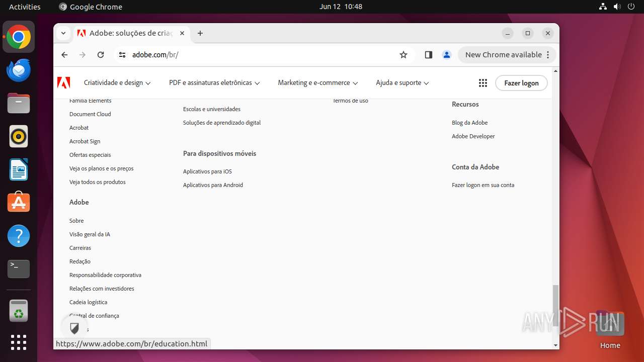Open Terminal from the dock
Image resolution: width=644 pixels, height=362 pixels.
[19, 269]
